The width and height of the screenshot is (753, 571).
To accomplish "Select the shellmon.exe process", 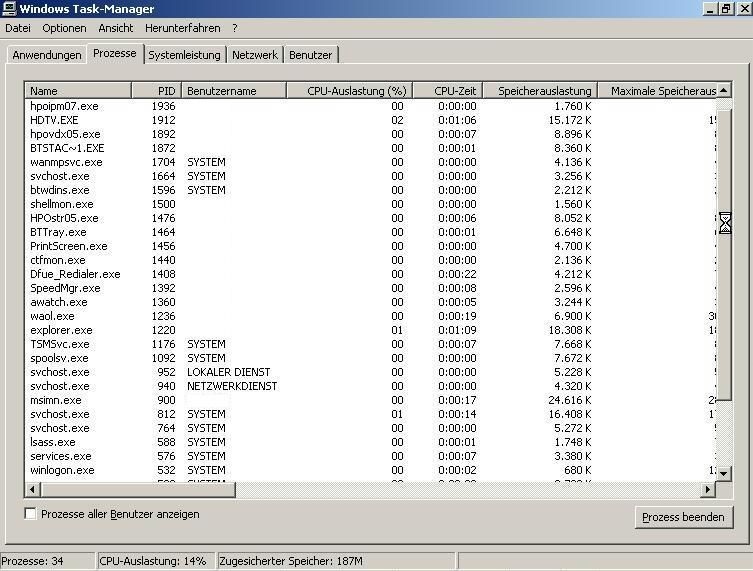I will coord(371,204).
